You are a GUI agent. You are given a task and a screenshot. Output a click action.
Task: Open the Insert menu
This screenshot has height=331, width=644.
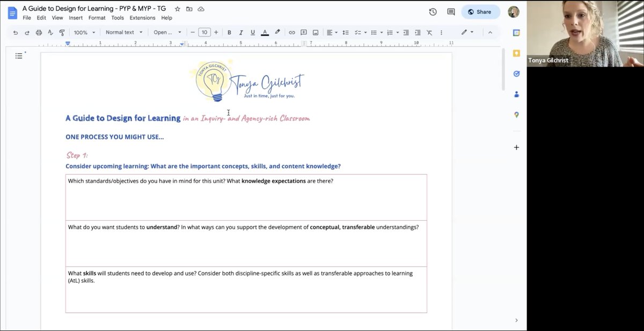coord(76,18)
